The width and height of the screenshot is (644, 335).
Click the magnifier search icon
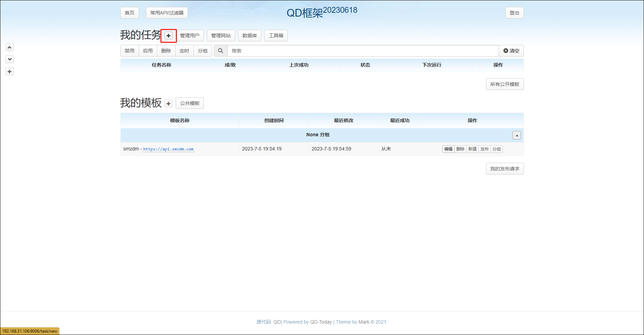(220, 51)
